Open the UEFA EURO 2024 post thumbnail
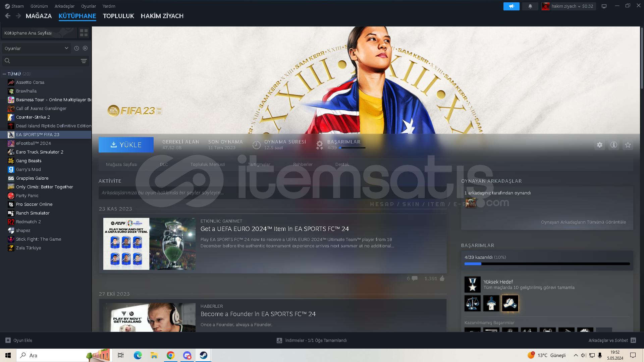The image size is (644, 362). pos(149,244)
